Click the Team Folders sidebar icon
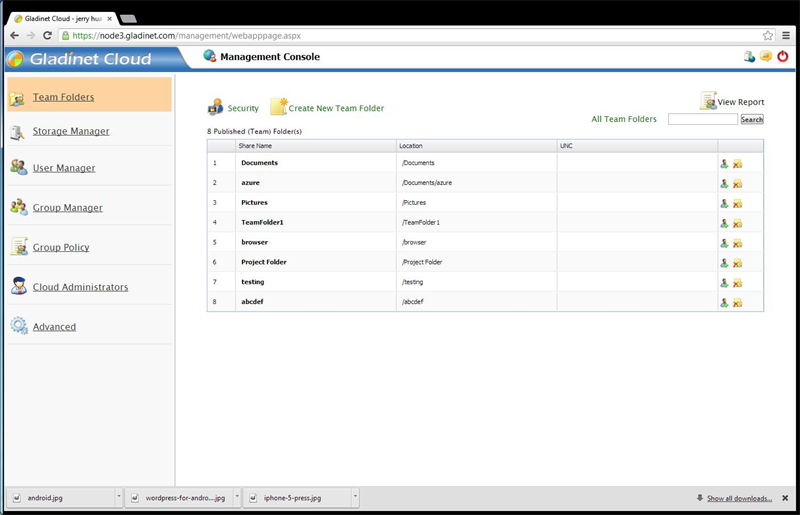 click(17, 99)
